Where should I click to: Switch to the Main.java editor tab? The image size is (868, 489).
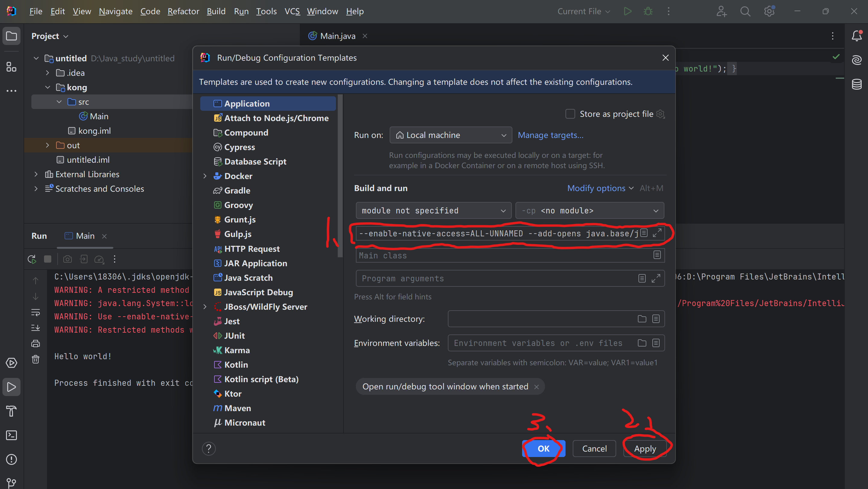point(337,36)
